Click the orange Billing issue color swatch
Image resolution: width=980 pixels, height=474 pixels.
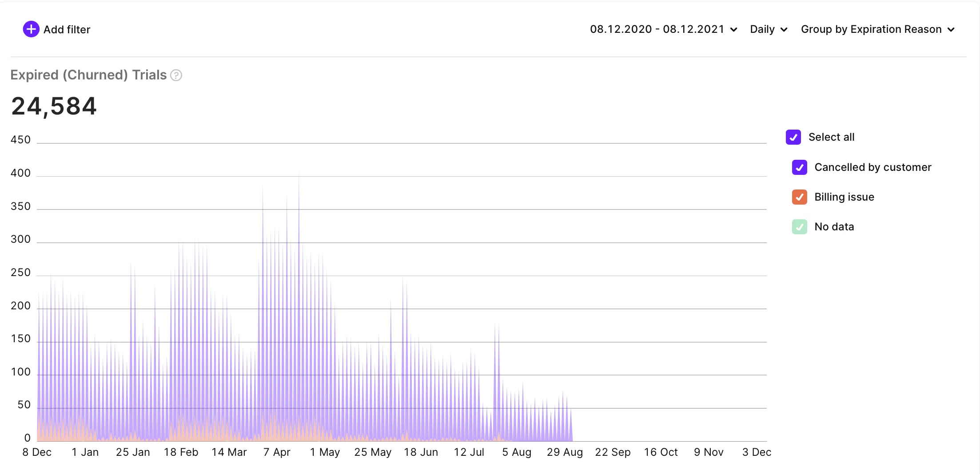[800, 197]
